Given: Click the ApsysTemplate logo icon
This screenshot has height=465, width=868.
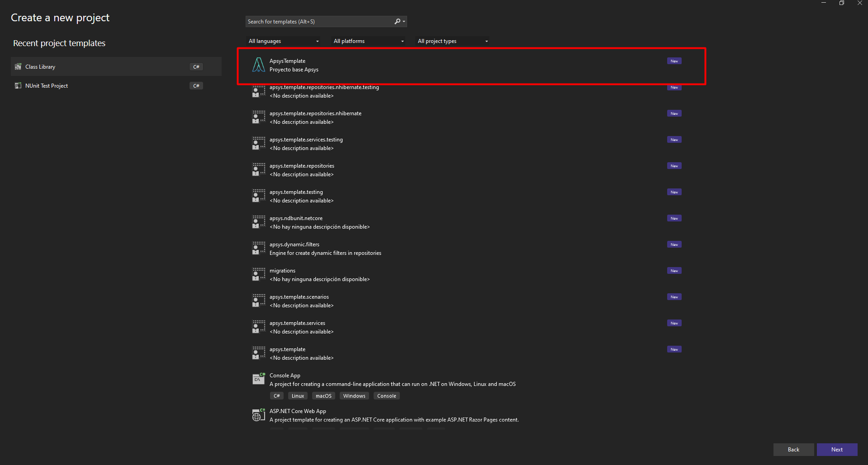Looking at the screenshot, I should point(258,65).
